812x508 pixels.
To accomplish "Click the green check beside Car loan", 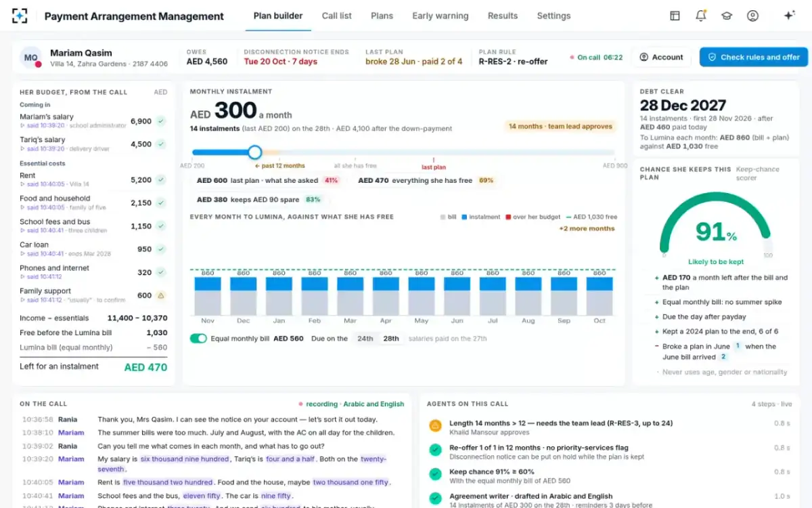I will (x=161, y=249).
